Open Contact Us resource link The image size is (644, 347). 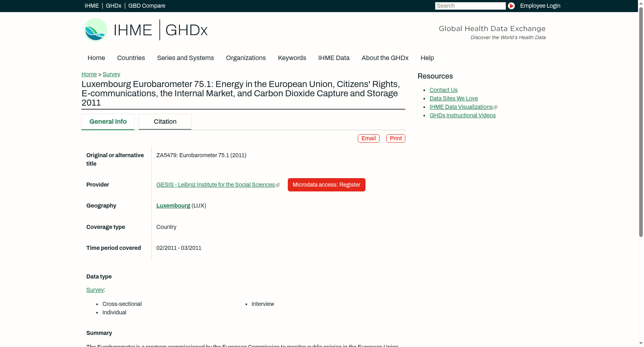pos(444,90)
